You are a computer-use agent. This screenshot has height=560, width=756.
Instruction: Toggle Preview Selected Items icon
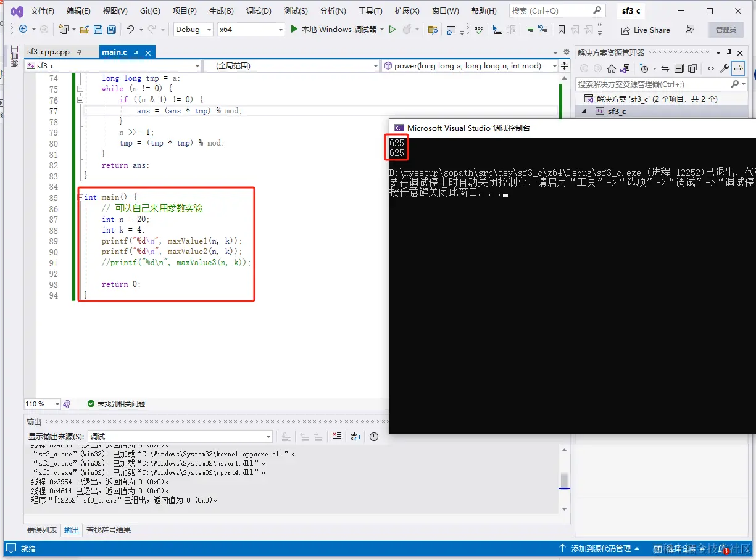pyautogui.click(x=739, y=68)
